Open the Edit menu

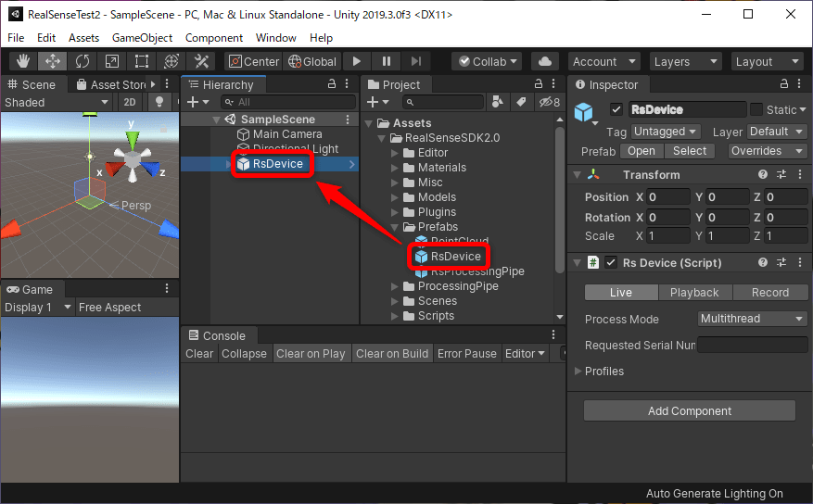click(x=46, y=38)
